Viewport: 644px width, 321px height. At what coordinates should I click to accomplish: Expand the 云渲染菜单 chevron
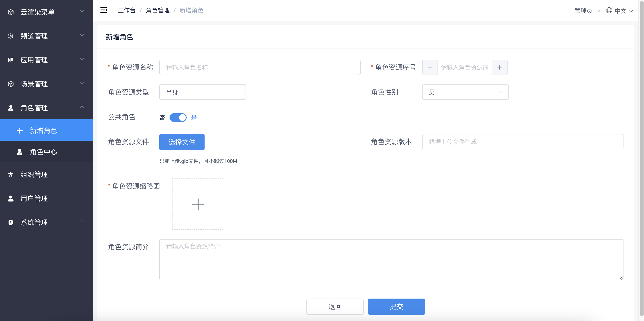coord(82,11)
